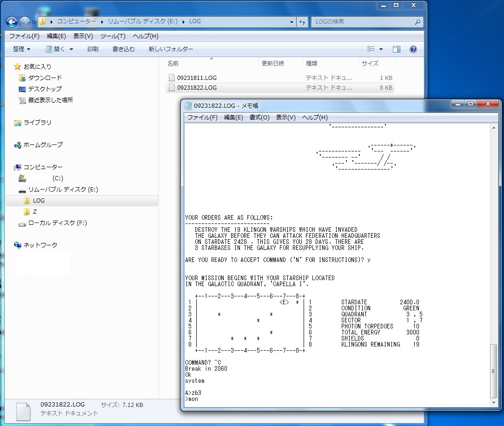This screenshot has width=504, height=426.
Task: Select ホームグループ in navigation pane
Action: click(43, 144)
